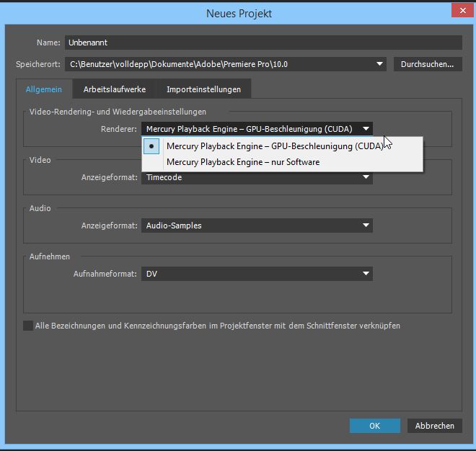Screen dimensions: 476x451
Task: Close the Neues Projekt dialog window
Action: point(462,11)
